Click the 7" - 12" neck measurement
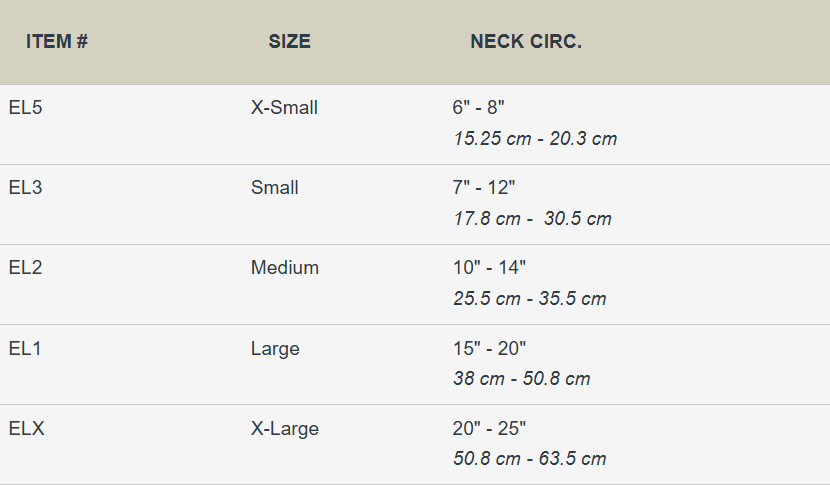Image resolution: width=830 pixels, height=485 pixels. [484, 187]
